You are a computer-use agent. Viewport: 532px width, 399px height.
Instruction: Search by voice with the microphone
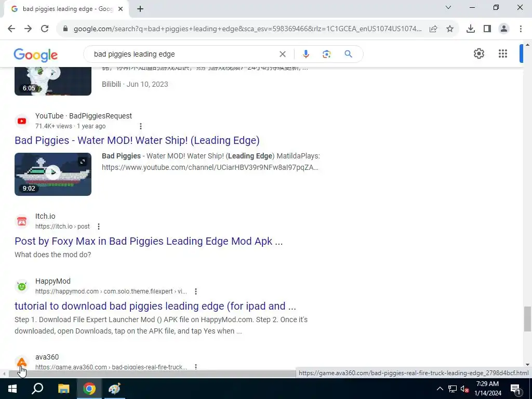tap(306, 54)
